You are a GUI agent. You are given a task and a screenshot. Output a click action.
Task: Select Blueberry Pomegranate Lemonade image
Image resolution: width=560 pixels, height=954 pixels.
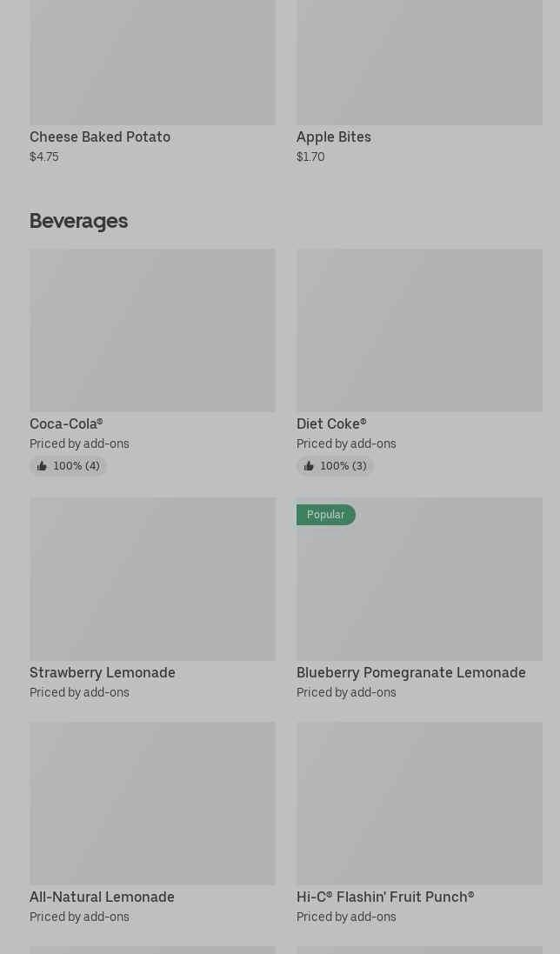419,588
